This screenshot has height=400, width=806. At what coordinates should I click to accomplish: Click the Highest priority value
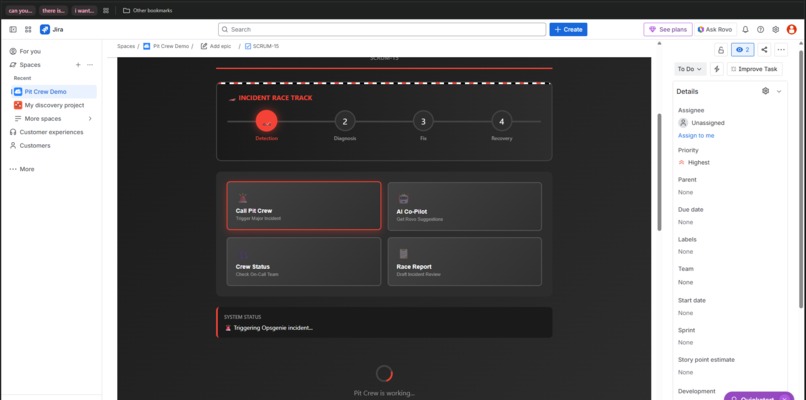[694, 162]
